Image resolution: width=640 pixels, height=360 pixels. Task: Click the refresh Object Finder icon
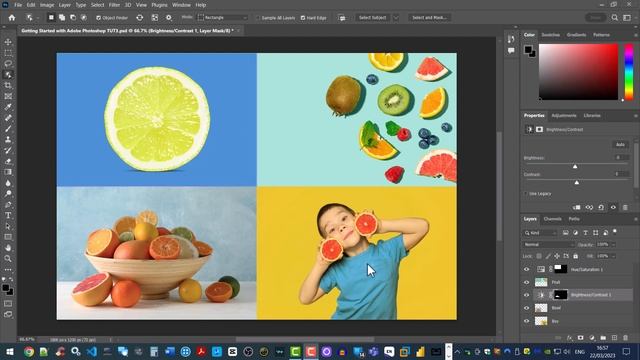(140, 18)
